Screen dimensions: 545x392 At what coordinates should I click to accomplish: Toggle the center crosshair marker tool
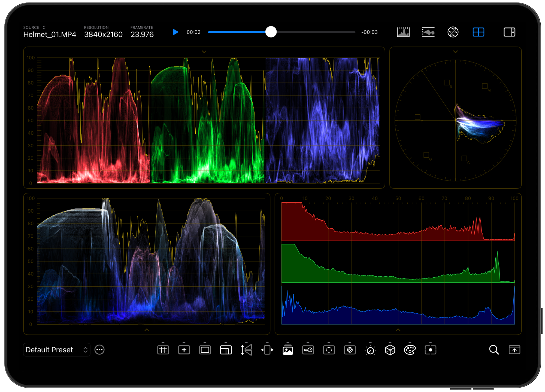(184, 350)
